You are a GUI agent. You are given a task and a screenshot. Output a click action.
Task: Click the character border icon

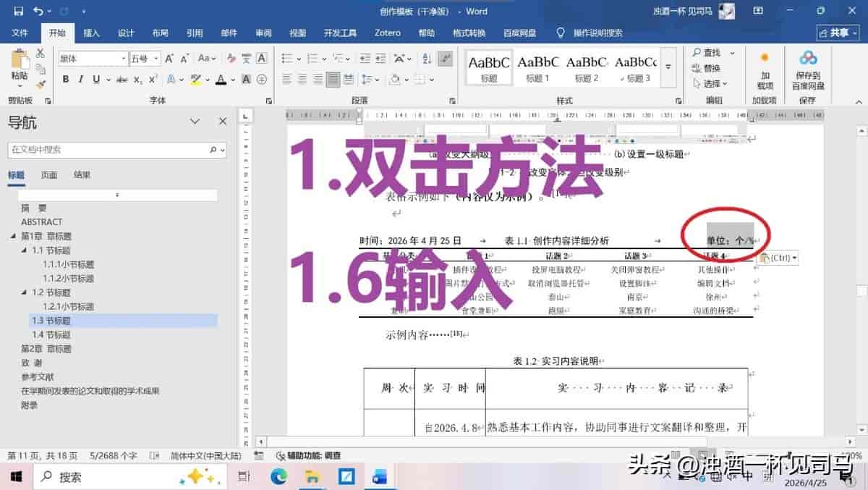point(262,58)
